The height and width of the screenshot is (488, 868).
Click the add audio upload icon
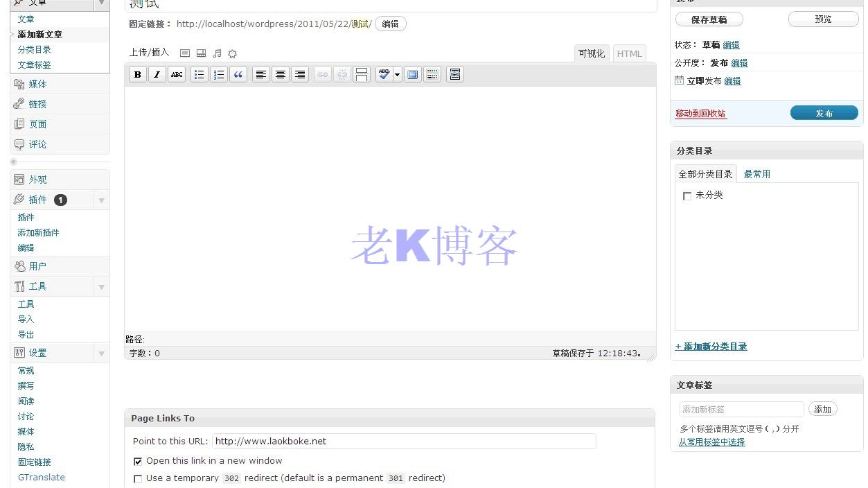pos(217,53)
